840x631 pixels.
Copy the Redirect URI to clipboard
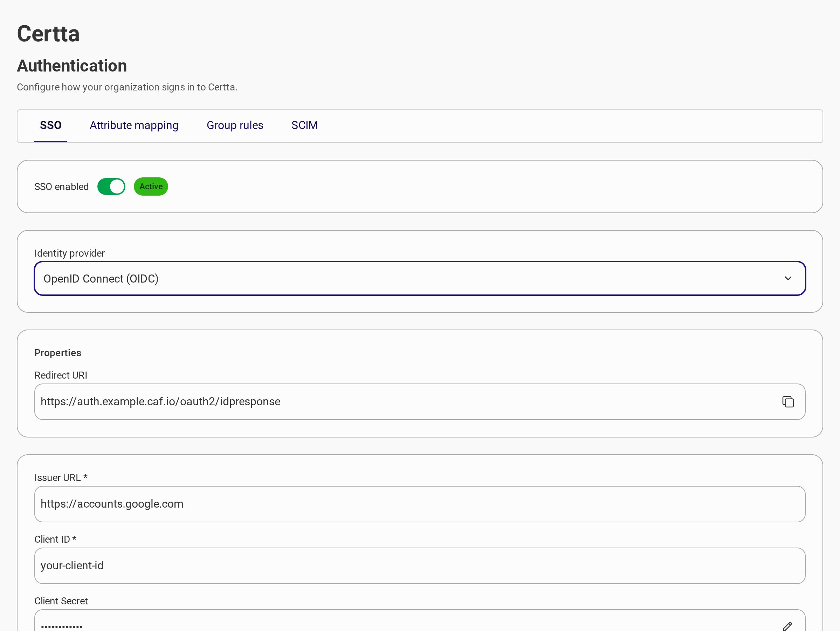pos(788,402)
